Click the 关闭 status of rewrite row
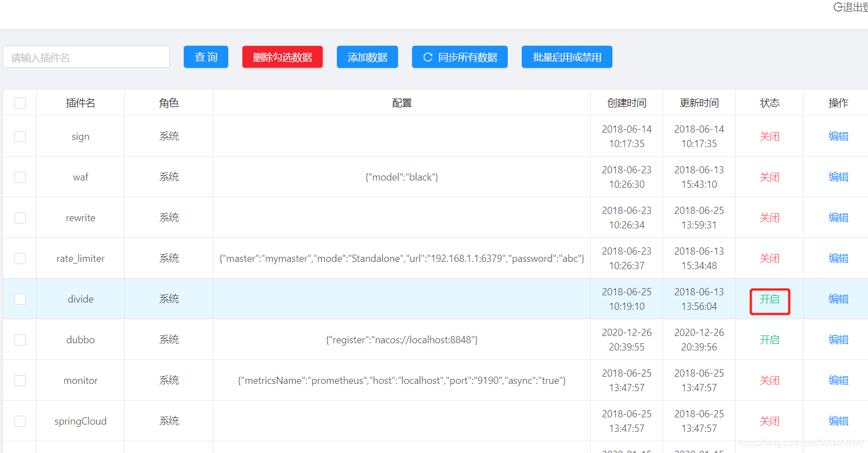Image resolution: width=868 pixels, height=453 pixels. (770, 218)
